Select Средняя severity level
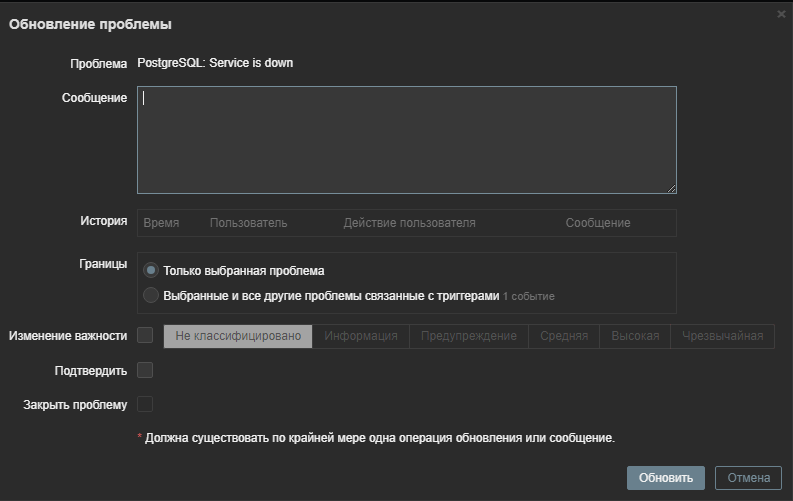Viewport: 793px width, 501px height. (x=564, y=336)
